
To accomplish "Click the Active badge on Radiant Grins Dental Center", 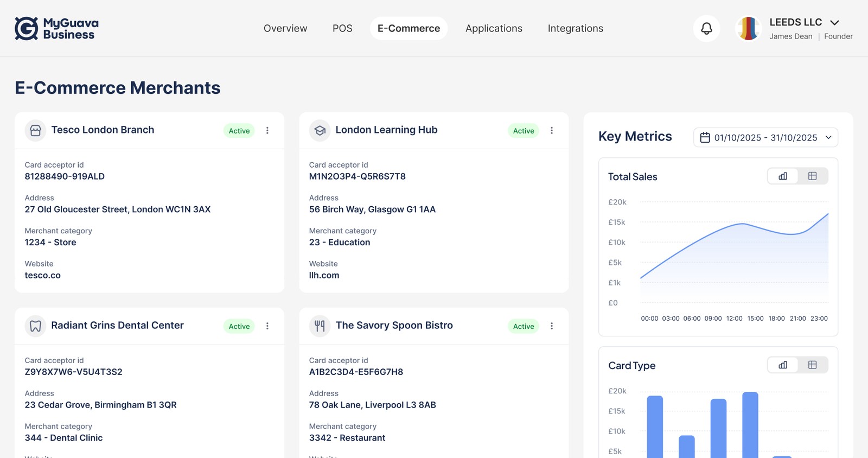I will click(x=239, y=326).
